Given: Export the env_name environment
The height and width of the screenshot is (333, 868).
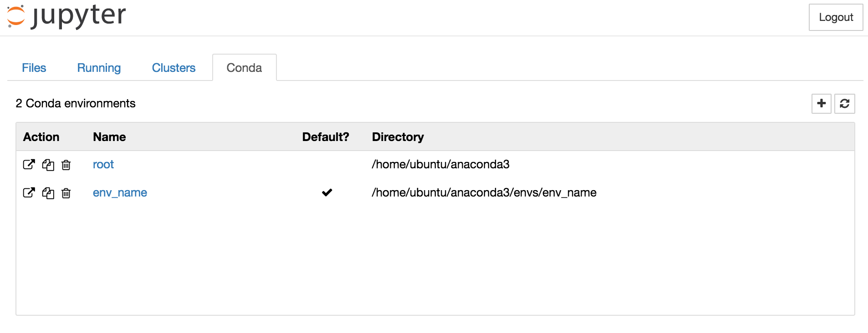Looking at the screenshot, I should 29,193.
